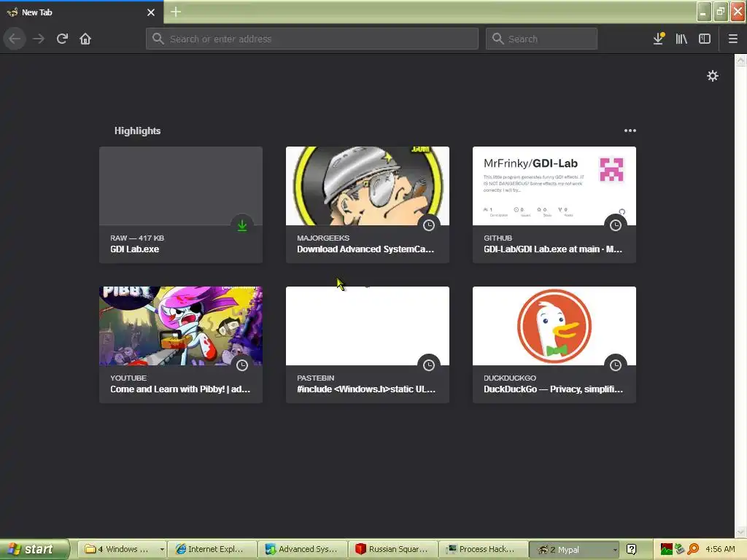Image resolution: width=747 pixels, height=560 pixels.
Task: Open the hamburger application menu
Action: point(733,39)
